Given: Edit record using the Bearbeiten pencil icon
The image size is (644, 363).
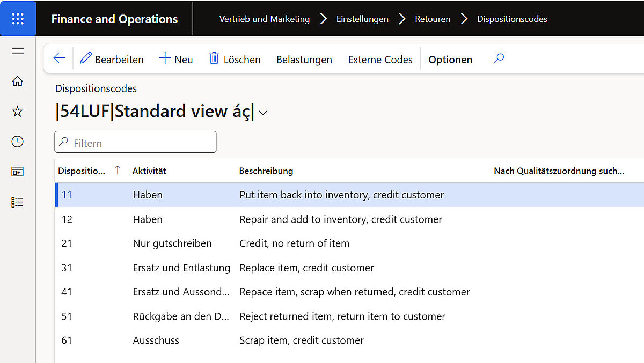Looking at the screenshot, I should pyautogui.click(x=111, y=59).
